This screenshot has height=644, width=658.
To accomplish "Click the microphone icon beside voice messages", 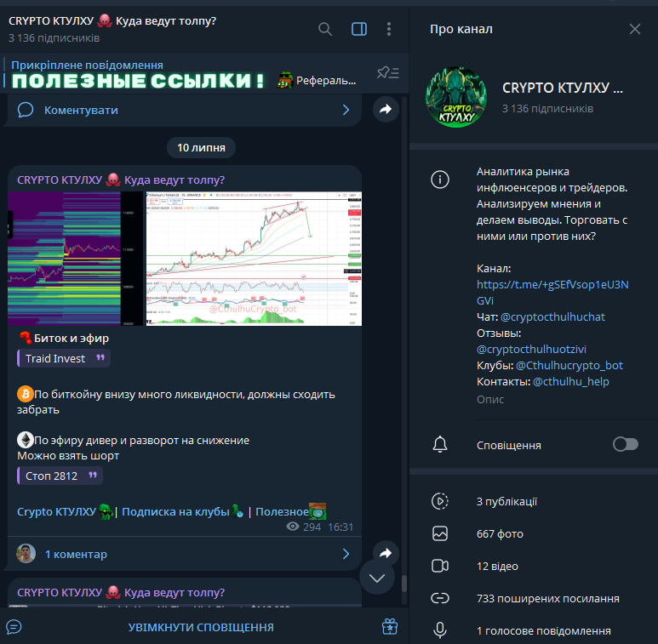I will click(x=440, y=630).
